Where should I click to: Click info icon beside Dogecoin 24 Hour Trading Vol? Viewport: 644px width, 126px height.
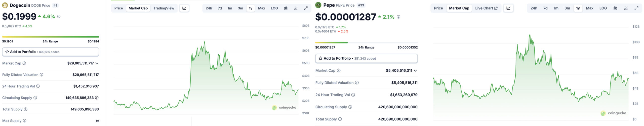[38, 86]
